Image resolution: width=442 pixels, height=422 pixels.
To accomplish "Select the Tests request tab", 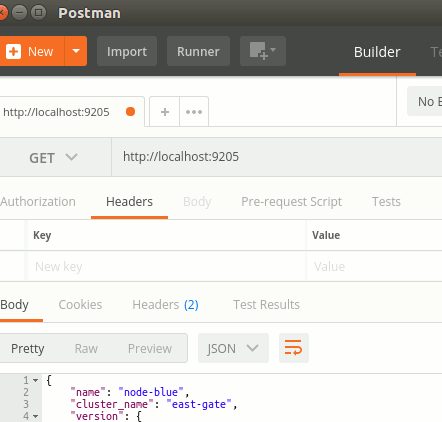I will click(x=386, y=202).
